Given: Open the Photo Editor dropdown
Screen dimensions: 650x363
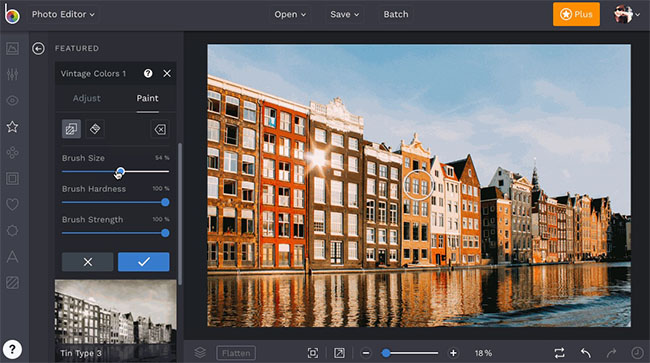Looking at the screenshot, I should point(63,15).
